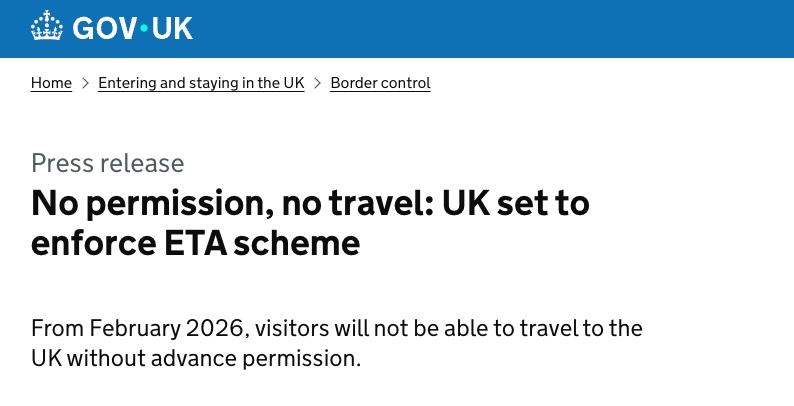Click the teal dot in GOV.UK logo
Viewport: 794px width, 406px height.
point(143,30)
